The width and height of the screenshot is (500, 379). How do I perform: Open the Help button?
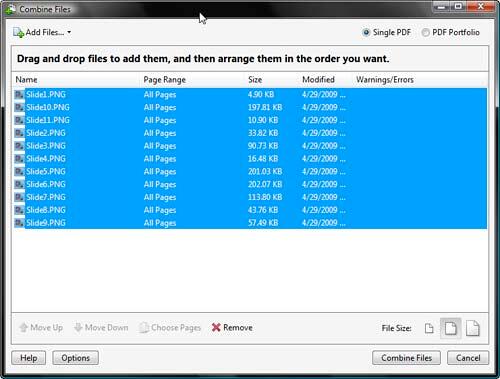[x=29, y=358]
